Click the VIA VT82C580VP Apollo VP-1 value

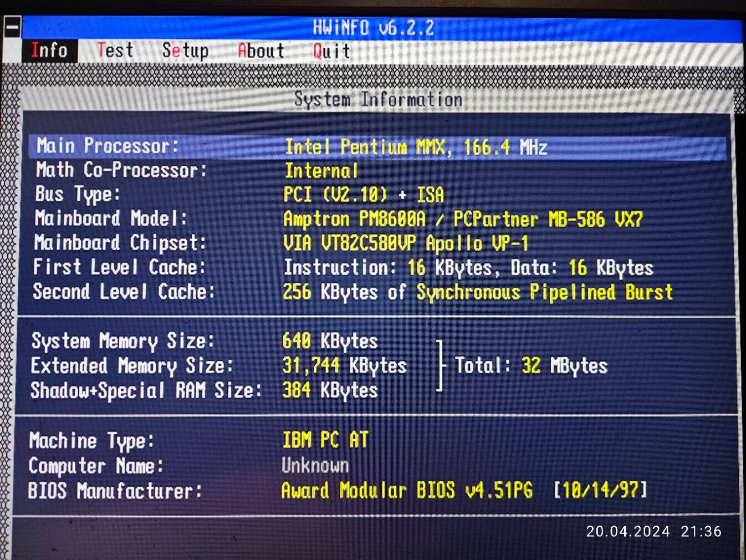406,243
